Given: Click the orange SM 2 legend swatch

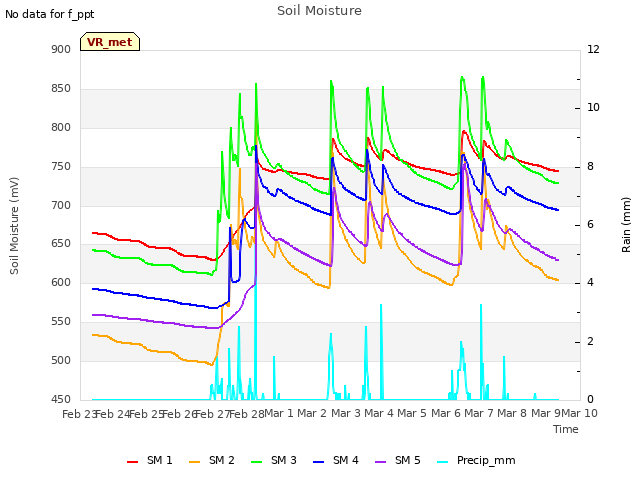Looking at the screenshot, I should click(195, 462).
